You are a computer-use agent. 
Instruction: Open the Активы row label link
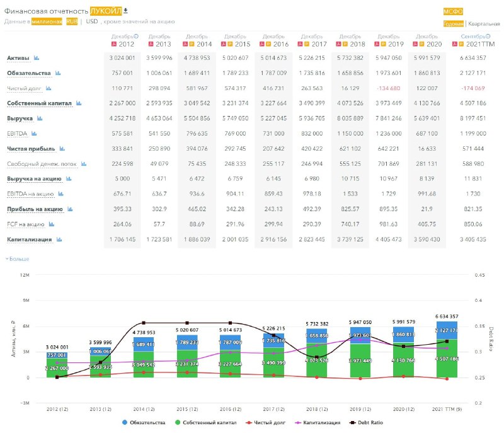tap(18, 58)
